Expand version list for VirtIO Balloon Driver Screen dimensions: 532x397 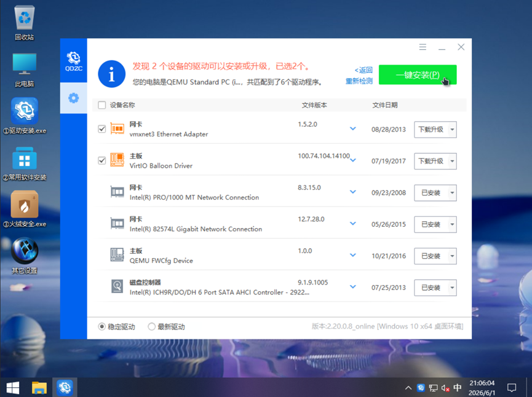point(353,160)
